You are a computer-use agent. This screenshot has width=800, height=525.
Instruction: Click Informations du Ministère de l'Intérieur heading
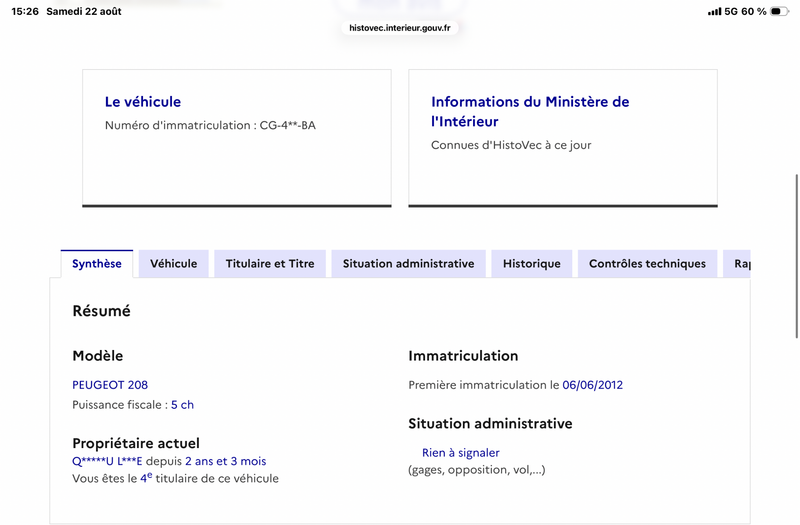pyautogui.click(x=530, y=111)
